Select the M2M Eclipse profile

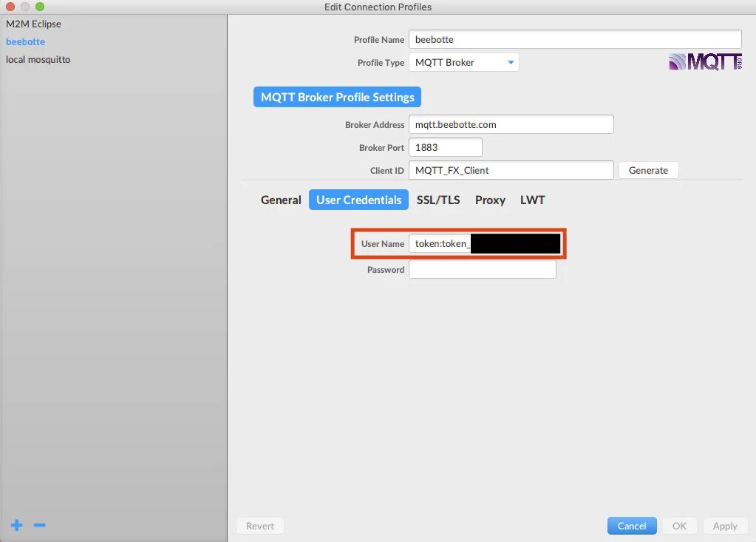pos(33,24)
